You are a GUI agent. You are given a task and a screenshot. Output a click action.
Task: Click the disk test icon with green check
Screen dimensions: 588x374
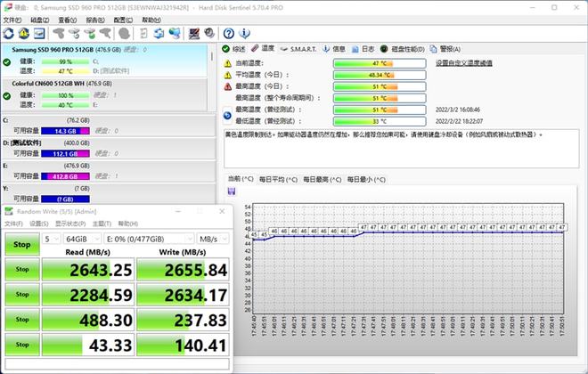90,33
